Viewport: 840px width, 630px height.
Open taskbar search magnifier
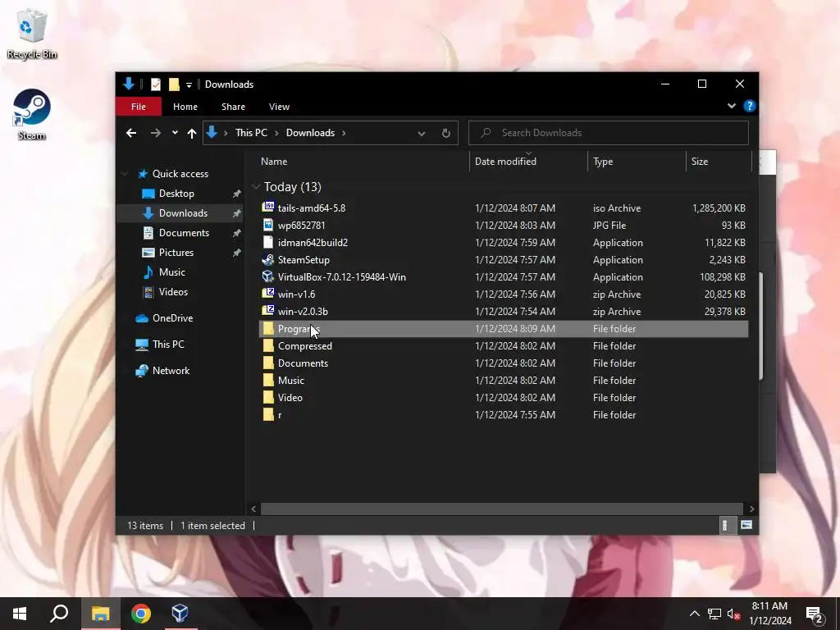59,614
